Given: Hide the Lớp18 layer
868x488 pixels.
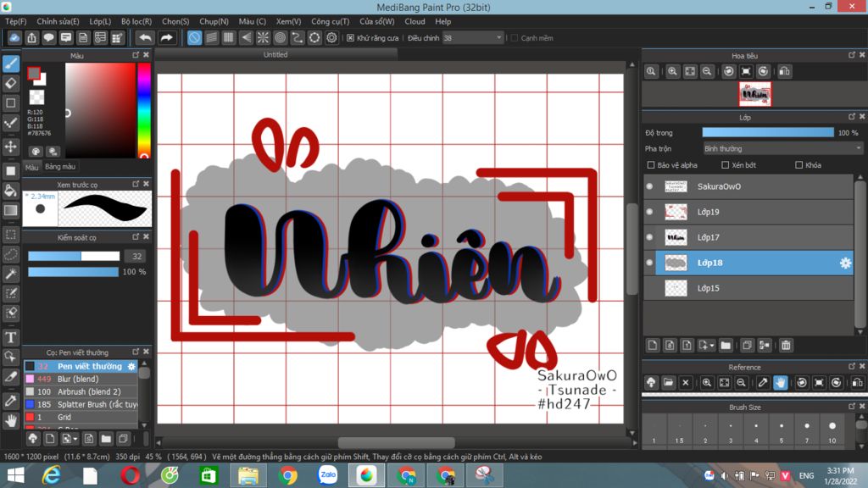Looking at the screenshot, I should click(x=649, y=263).
